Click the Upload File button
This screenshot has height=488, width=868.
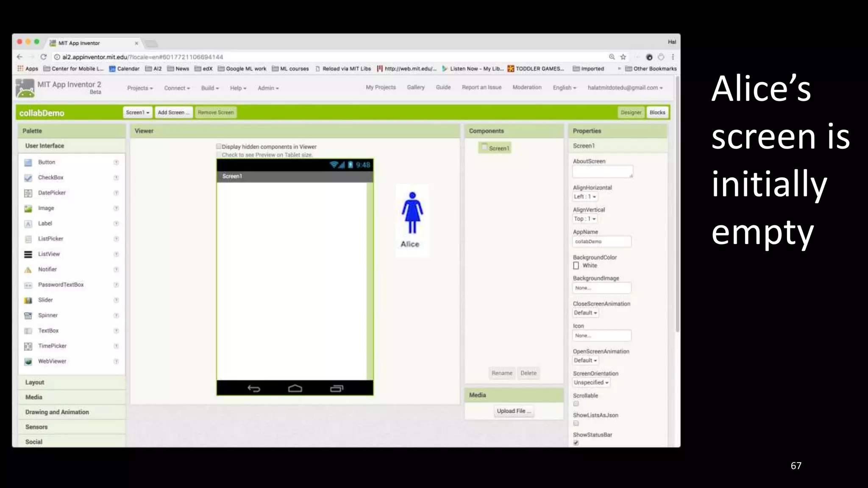[514, 411]
